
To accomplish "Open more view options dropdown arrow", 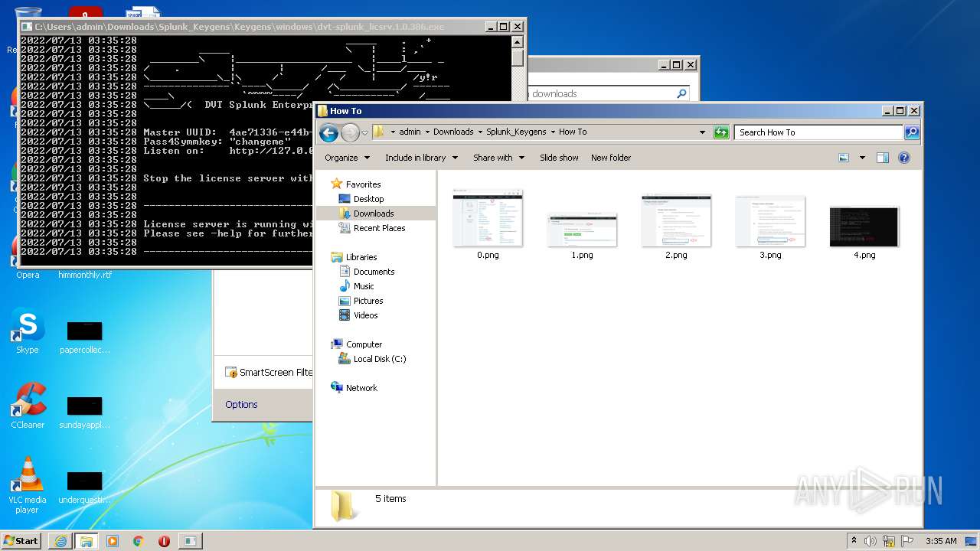I will click(862, 158).
